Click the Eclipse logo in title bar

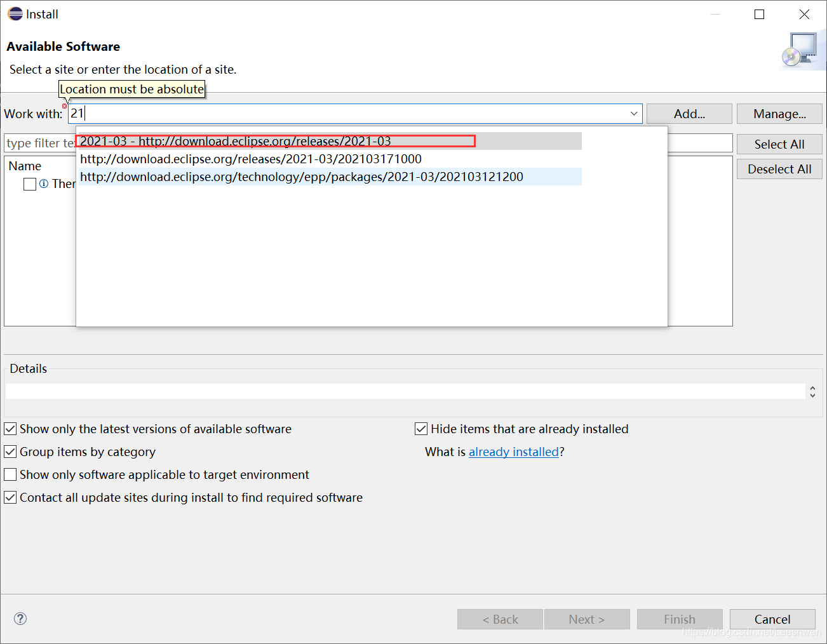(x=15, y=14)
